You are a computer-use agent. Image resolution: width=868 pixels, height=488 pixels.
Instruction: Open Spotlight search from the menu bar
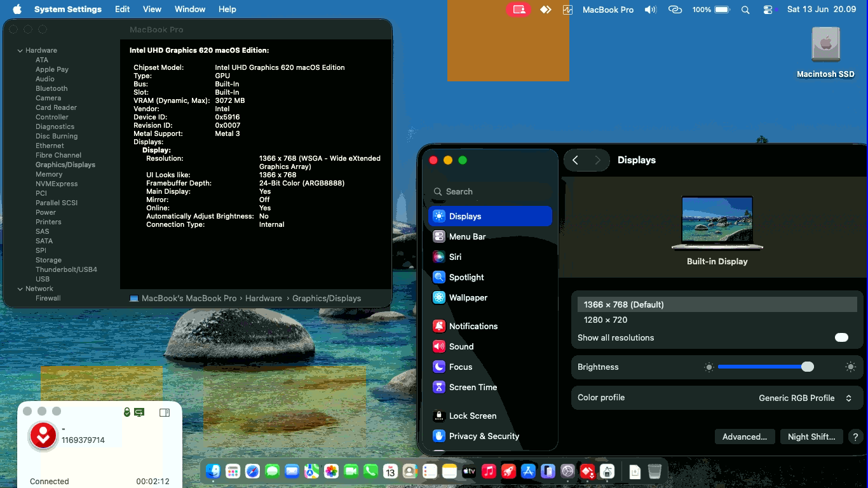coord(746,10)
